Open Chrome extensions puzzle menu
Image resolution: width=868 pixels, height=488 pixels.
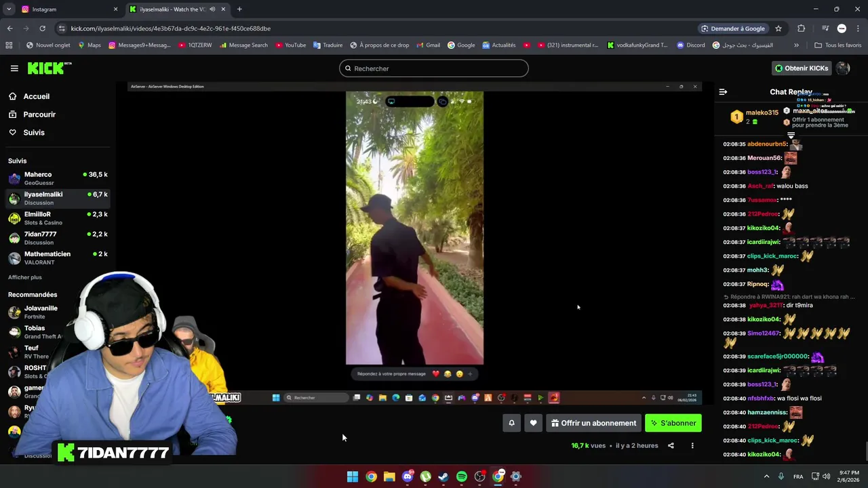[x=802, y=28]
